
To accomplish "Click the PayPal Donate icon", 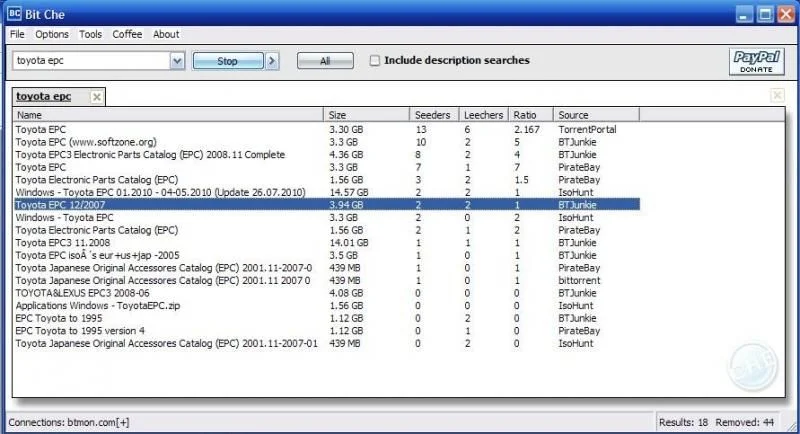I will pos(757,61).
